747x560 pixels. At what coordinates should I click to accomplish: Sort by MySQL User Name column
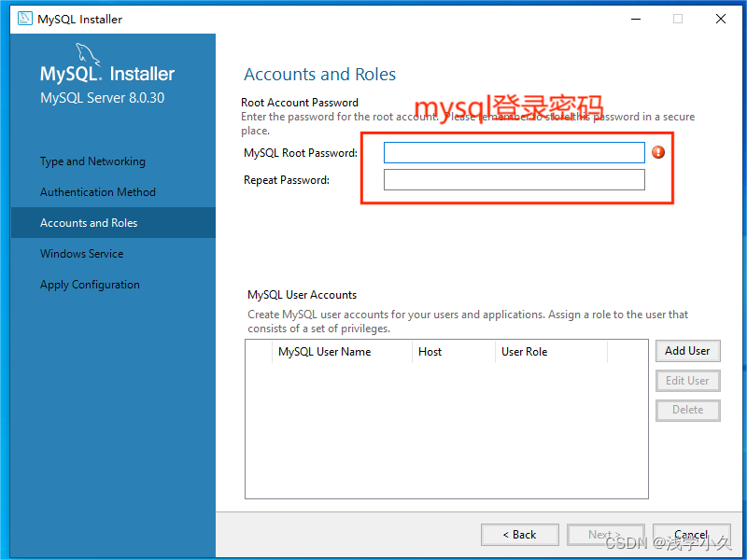342,352
